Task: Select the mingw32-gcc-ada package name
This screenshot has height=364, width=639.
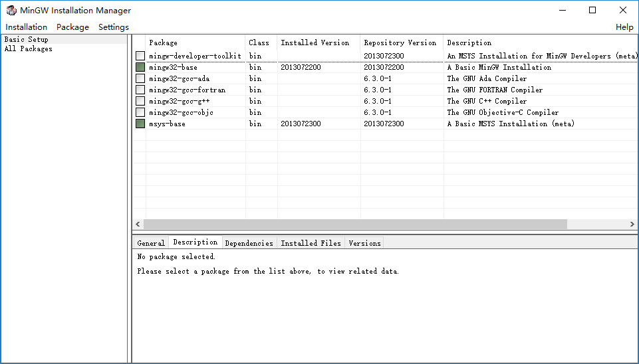Action: pos(179,78)
